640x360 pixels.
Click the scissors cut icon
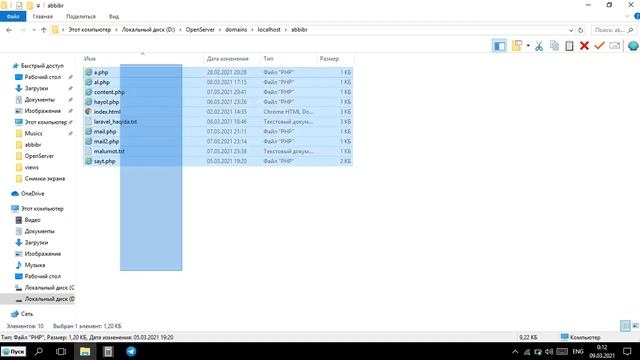click(x=539, y=46)
